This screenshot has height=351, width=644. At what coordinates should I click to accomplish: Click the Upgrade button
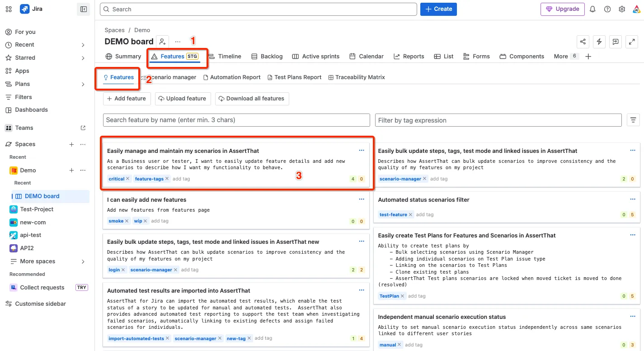click(563, 9)
